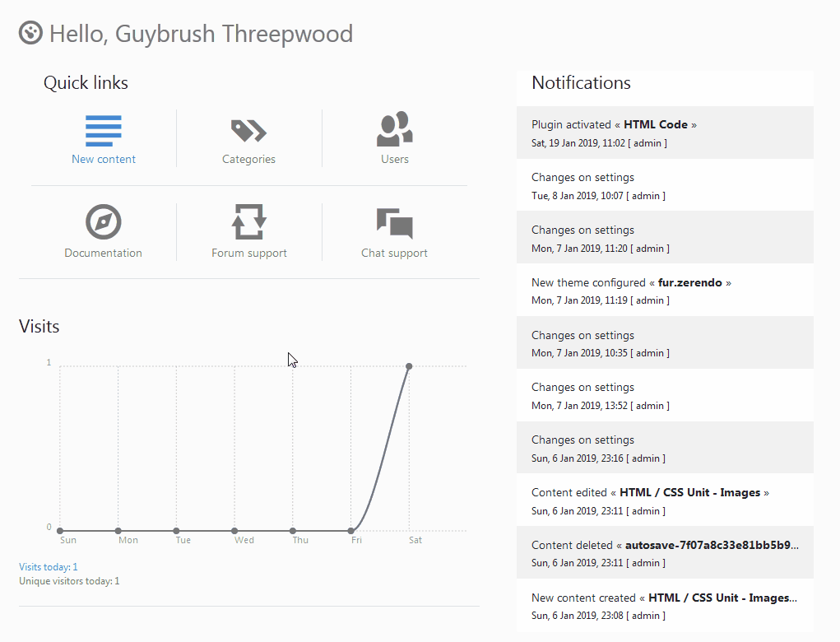Click Changes on settings Tue, 8 Jan notification
This screenshot has width=840, height=642.
pos(665,185)
